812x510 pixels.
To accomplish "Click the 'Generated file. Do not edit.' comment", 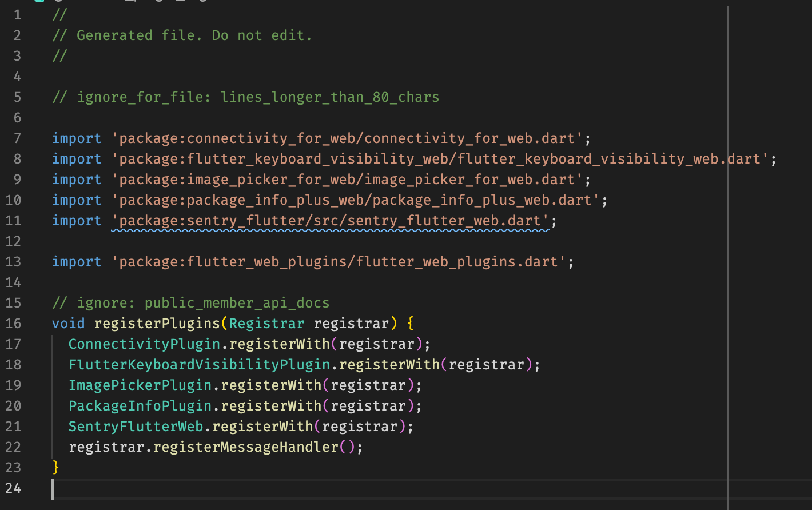I will pos(182,35).
